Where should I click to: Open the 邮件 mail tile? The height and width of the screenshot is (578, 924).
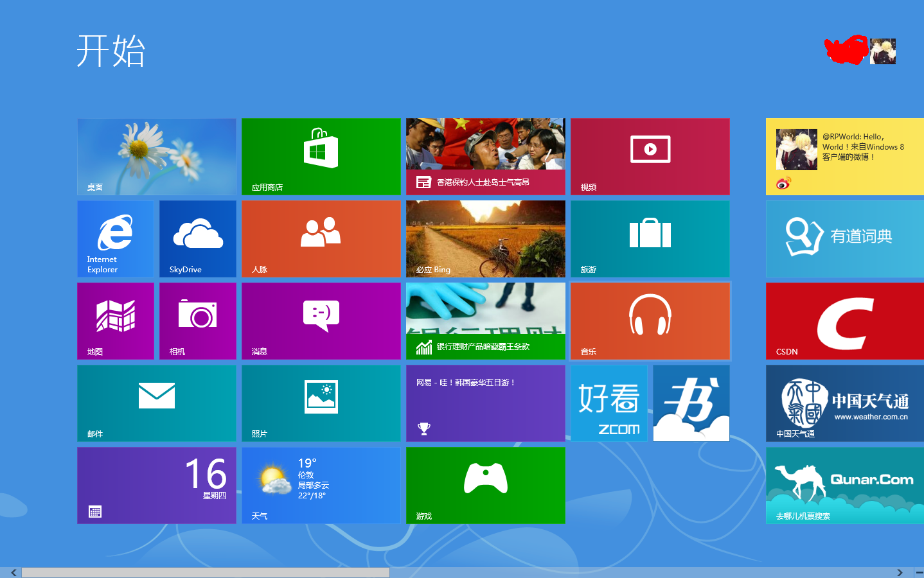(x=157, y=403)
